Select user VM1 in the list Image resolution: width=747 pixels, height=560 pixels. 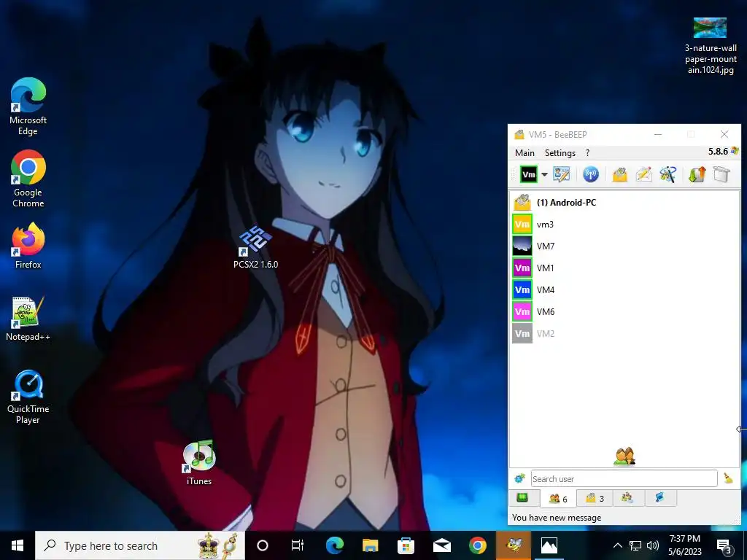tap(624, 268)
